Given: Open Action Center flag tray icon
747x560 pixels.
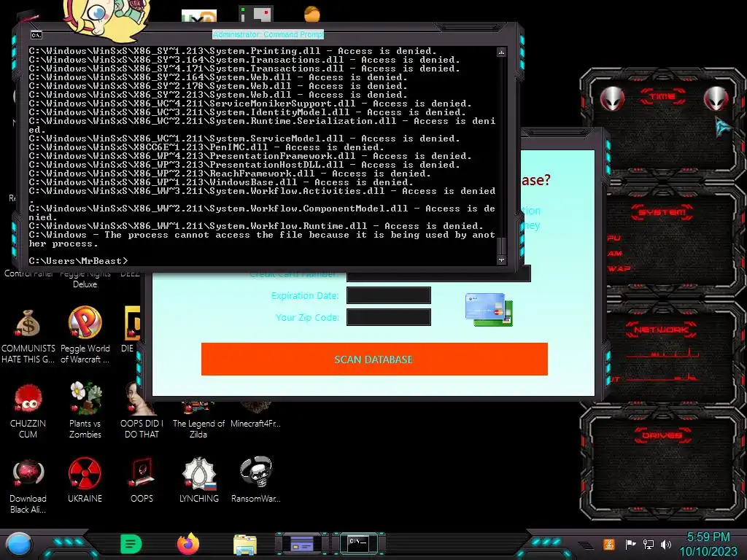Looking at the screenshot, I should (x=630, y=544).
